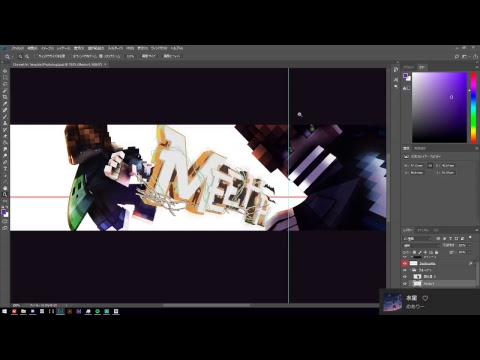Hide the masked layer inside group

coord(405,277)
